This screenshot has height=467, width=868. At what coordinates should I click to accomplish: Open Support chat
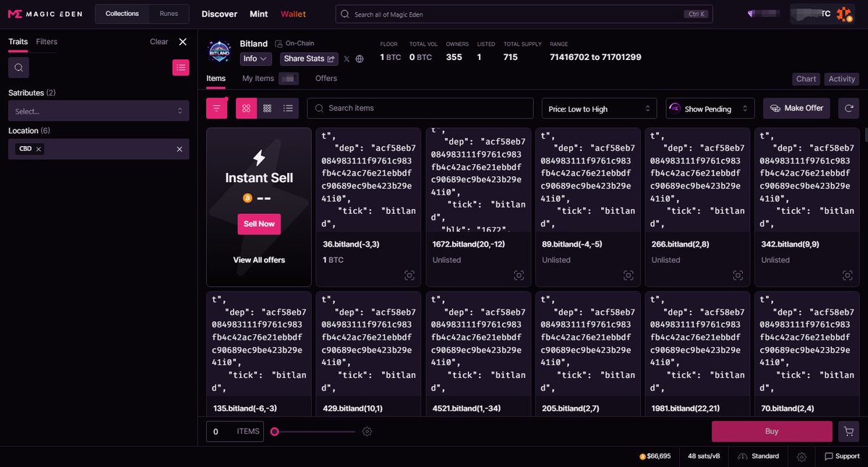pyautogui.click(x=842, y=457)
